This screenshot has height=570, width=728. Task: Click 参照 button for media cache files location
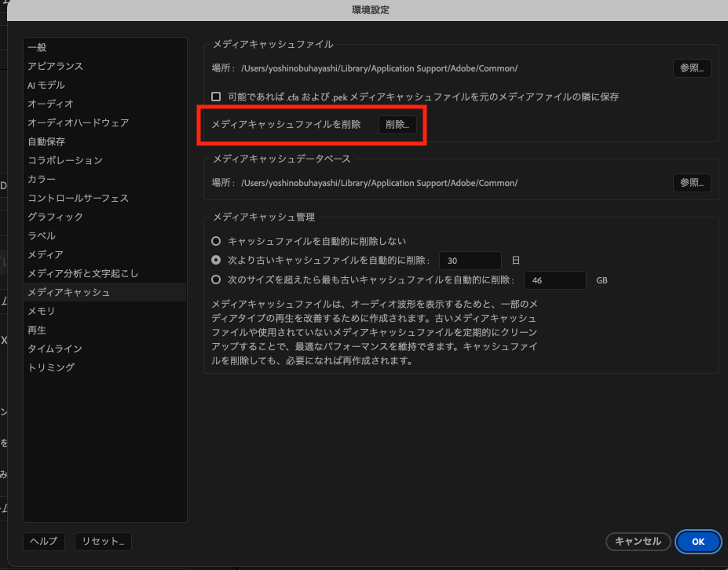(x=692, y=68)
